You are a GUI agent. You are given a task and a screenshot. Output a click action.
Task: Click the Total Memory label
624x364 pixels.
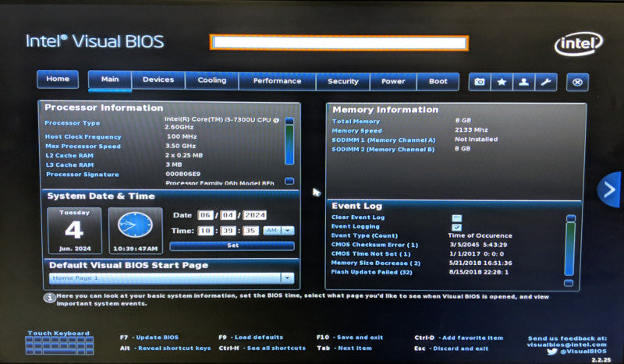point(356,122)
